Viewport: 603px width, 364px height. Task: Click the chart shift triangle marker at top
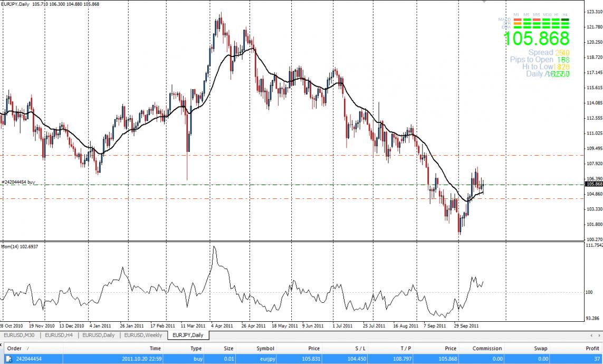pos(484,2)
